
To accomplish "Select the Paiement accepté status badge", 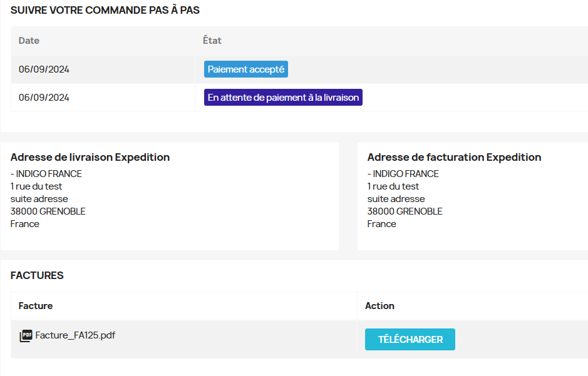I will [246, 69].
